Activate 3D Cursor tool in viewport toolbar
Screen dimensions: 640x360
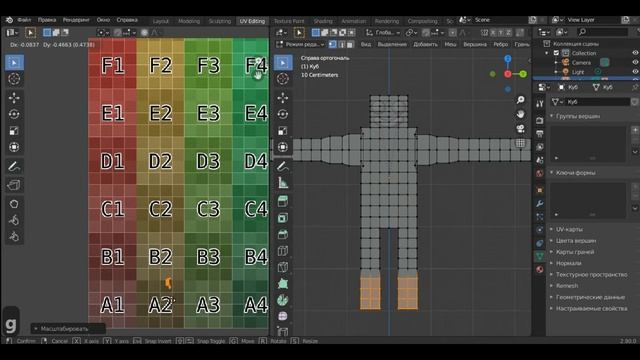click(283, 79)
